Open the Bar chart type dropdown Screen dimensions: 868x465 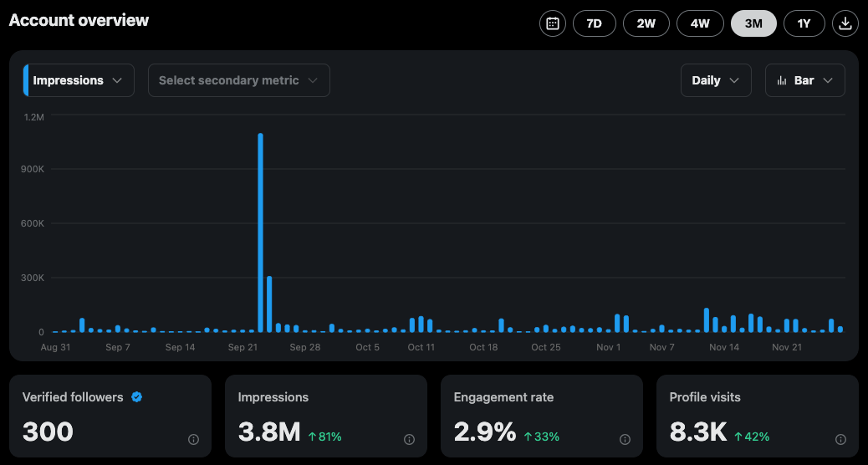coord(805,80)
